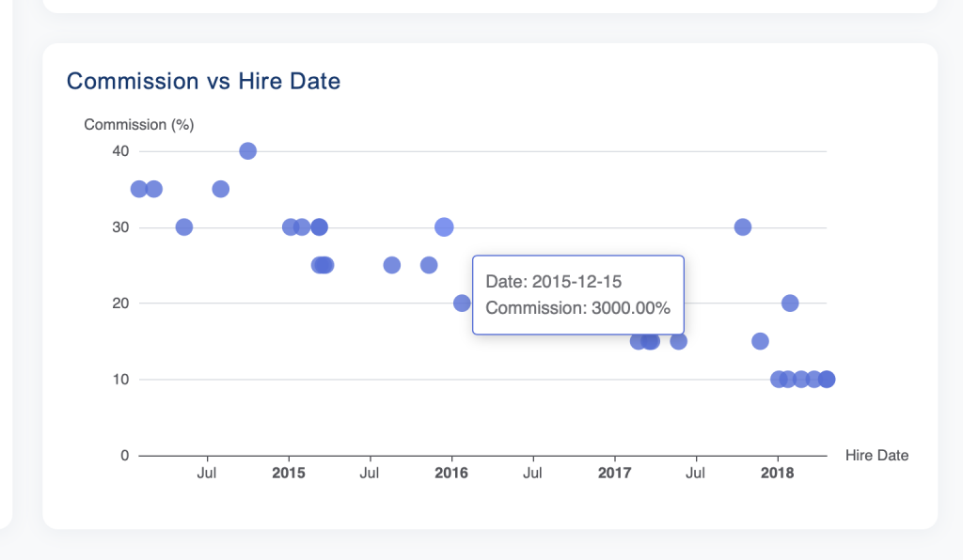Image resolution: width=963 pixels, height=560 pixels.
Task: Select the 2016 x-axis tick label
Action: click(x=451, y=473)
